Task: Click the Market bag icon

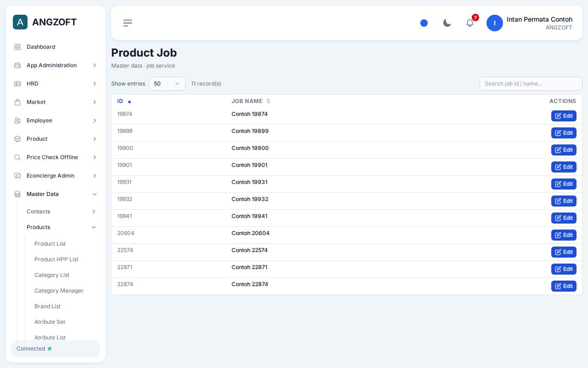Action: (17, 102)
